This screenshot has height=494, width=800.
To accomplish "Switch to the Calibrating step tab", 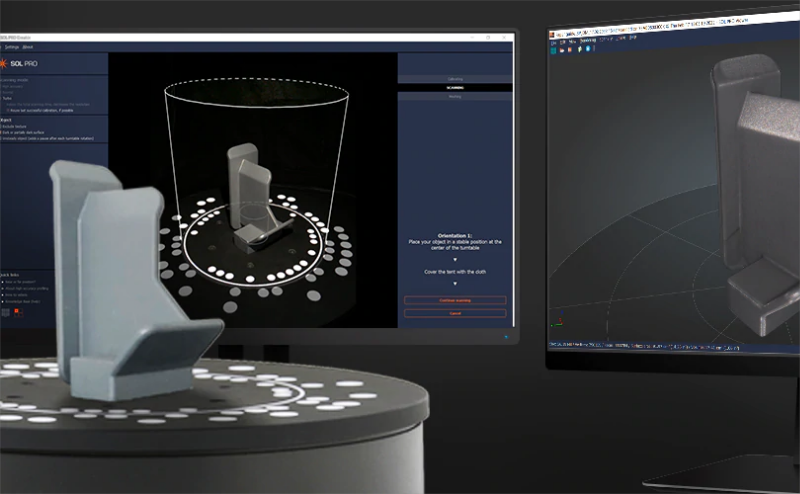I will coord(455,79).
